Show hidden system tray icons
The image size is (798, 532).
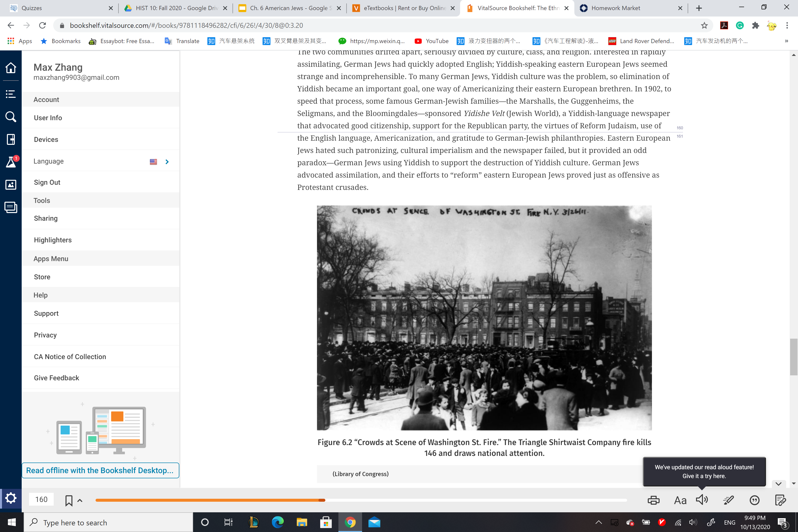tap(599, 522)
